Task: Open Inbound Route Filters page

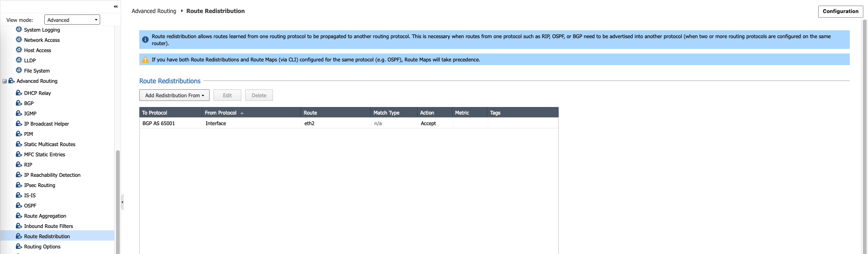Action: 48,226
